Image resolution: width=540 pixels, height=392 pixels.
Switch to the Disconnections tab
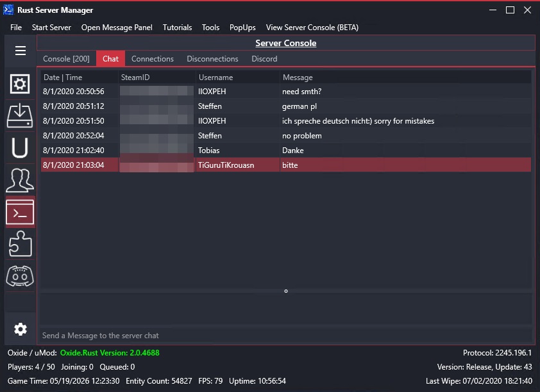tap(212, 58)
